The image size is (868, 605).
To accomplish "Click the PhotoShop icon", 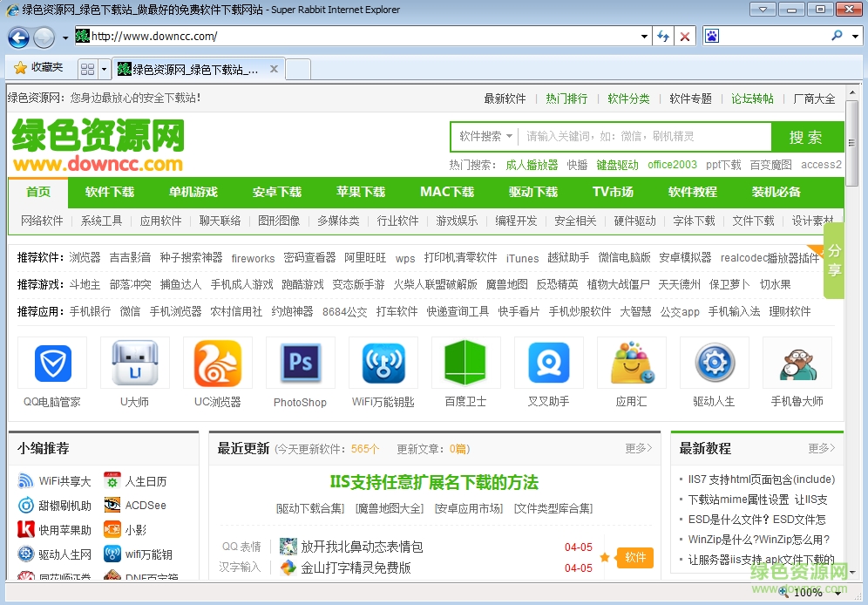I will click(x=300, y=363).
